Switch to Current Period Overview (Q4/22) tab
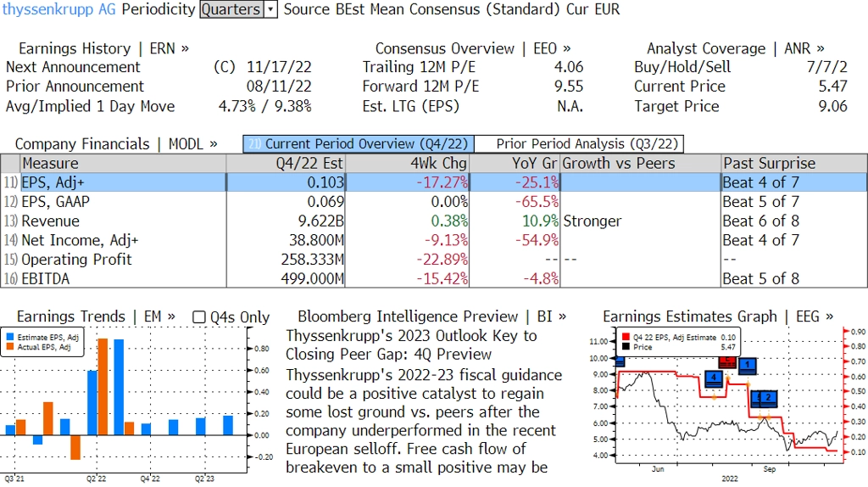Screen dimensions: 868x487 pos(359,144)
